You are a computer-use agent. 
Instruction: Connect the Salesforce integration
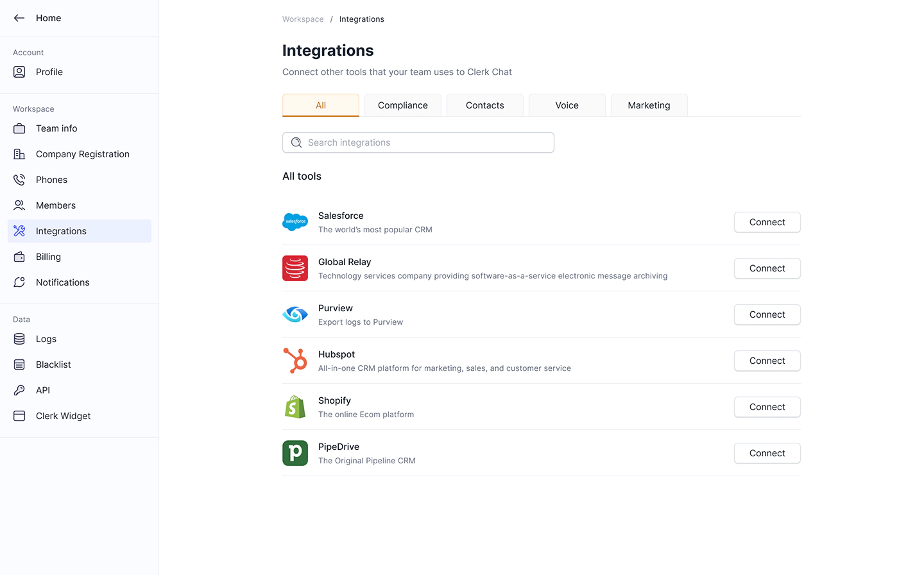[767, 222]
